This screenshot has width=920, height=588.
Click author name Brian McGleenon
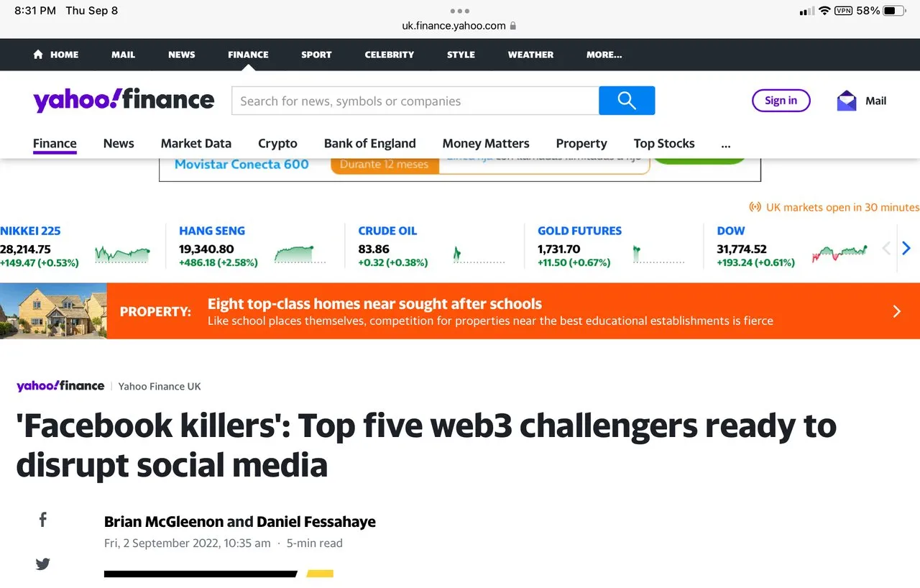[164, 522]
